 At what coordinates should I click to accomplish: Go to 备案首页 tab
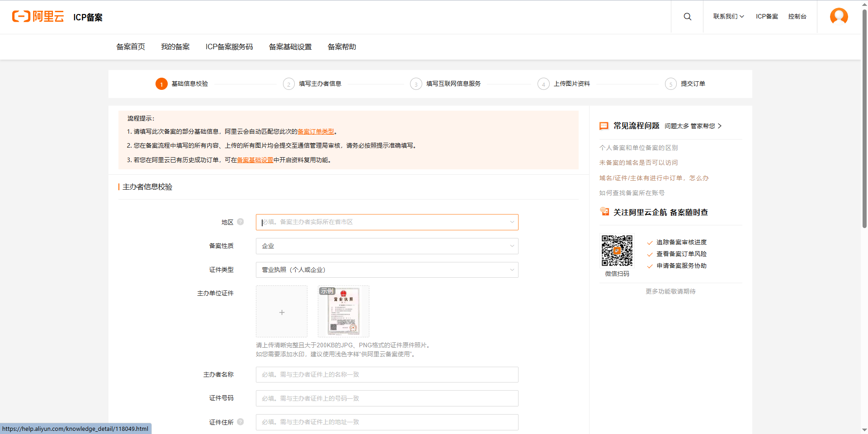coord(131,47)
